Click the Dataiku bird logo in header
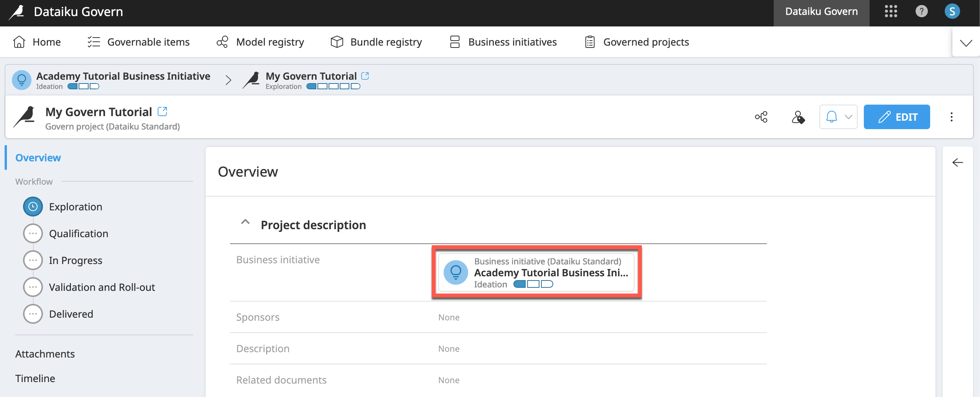Image resolution: width=980 pixels, height=397 pixels. tap(16, 12)
